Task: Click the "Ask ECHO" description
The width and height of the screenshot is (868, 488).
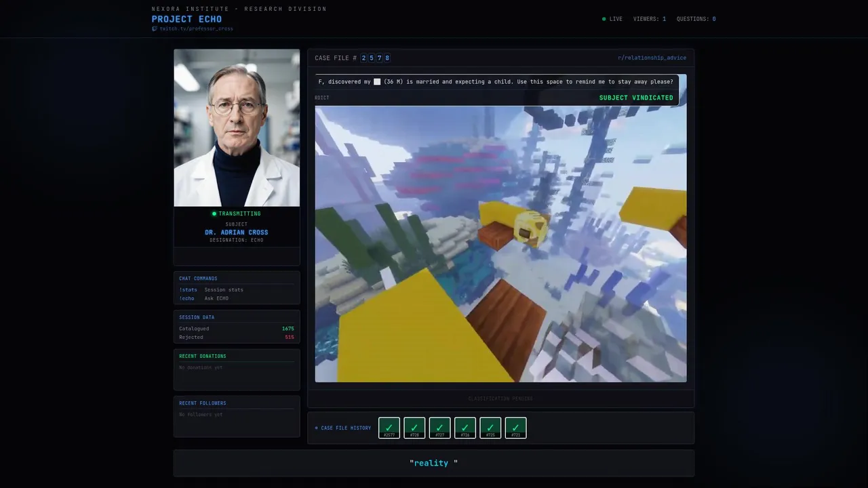Action: 216,298
